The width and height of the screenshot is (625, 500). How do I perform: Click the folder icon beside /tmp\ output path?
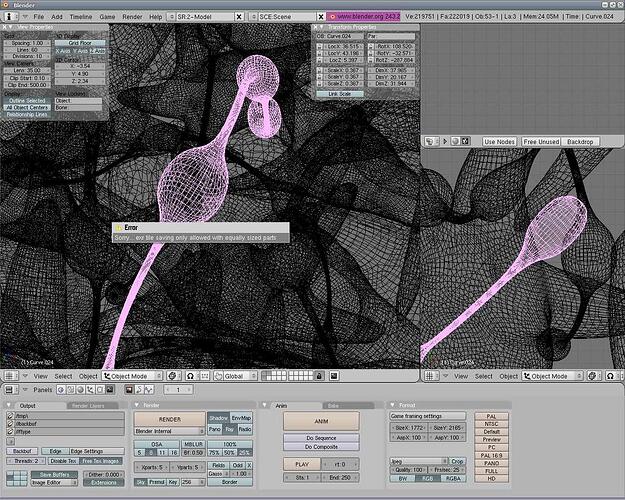click(10, 416)
